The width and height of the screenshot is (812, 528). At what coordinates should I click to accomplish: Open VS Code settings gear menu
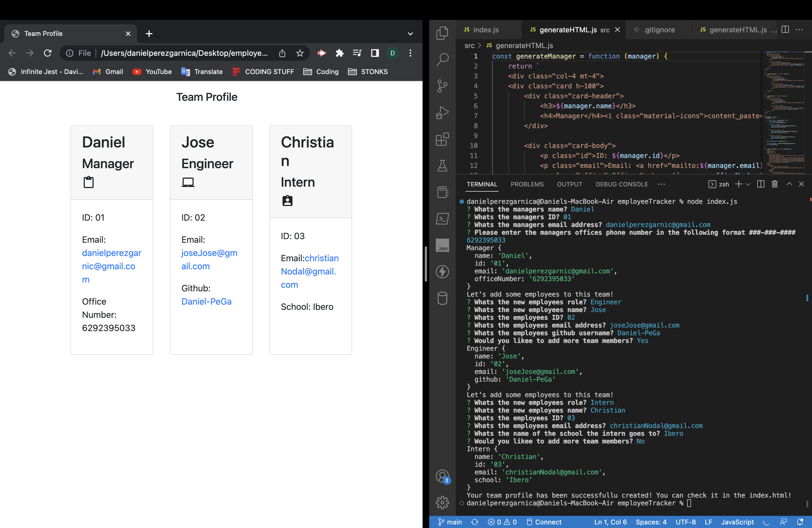(x=442, y=502)
